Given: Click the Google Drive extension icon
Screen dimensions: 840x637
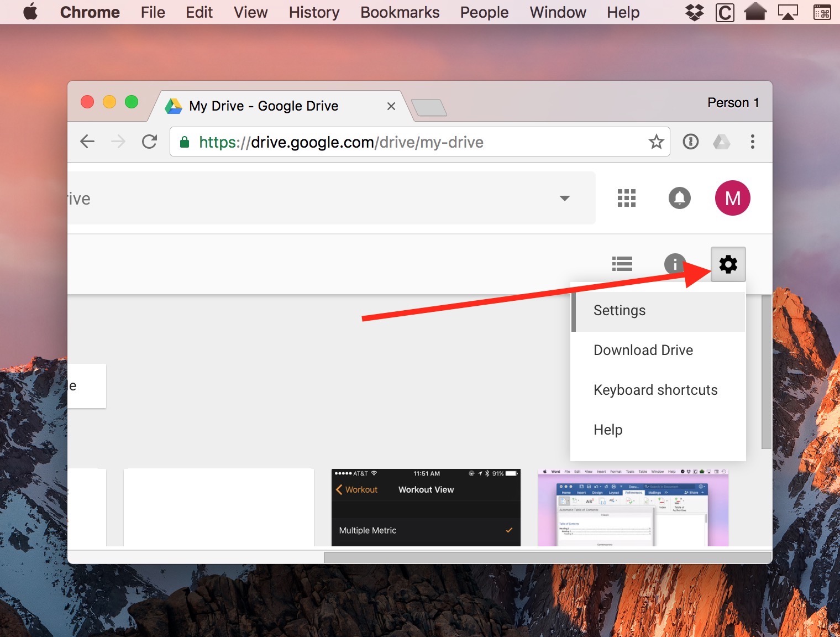Looking at the screenshot, I should [x=722, y=142].
